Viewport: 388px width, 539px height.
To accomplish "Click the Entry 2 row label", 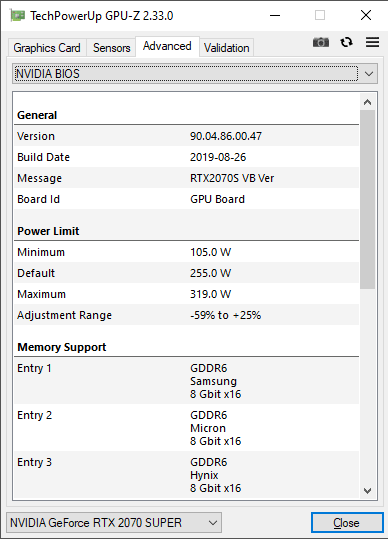I will point(34,415).
